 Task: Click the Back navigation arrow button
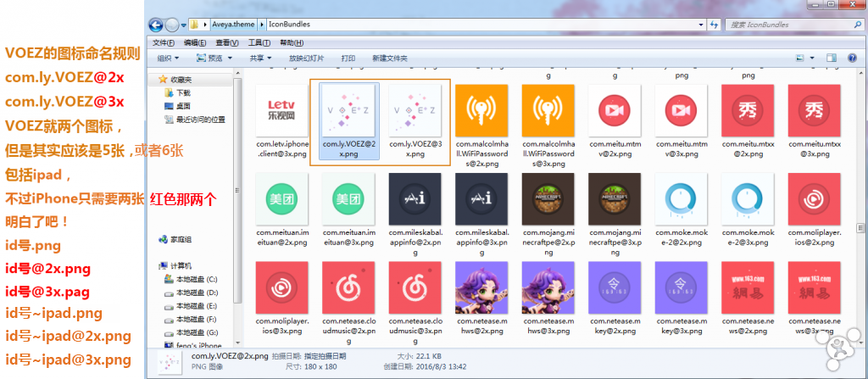(156, 25)
